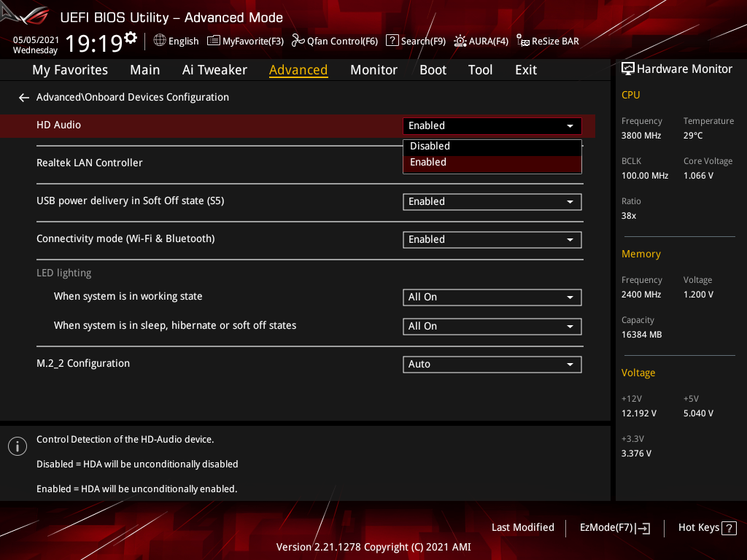
Task: Open LED working state dropdown
Action: [492, 297]
